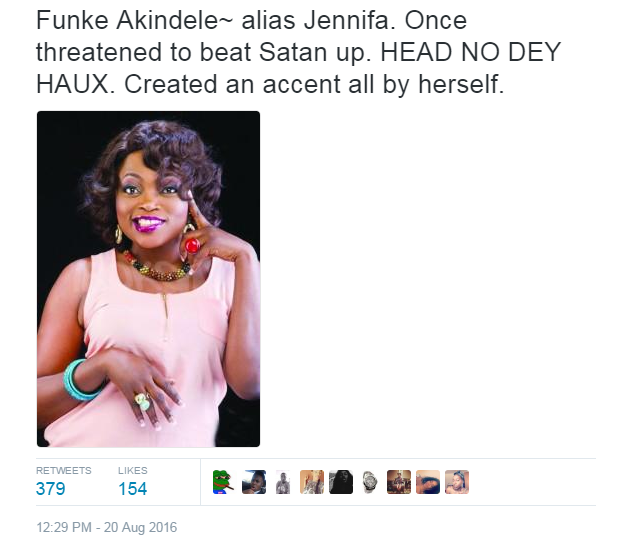This screenshot has width=628, height=540.
Task: Click the RETWEETS label
Action: coord(64,470)
